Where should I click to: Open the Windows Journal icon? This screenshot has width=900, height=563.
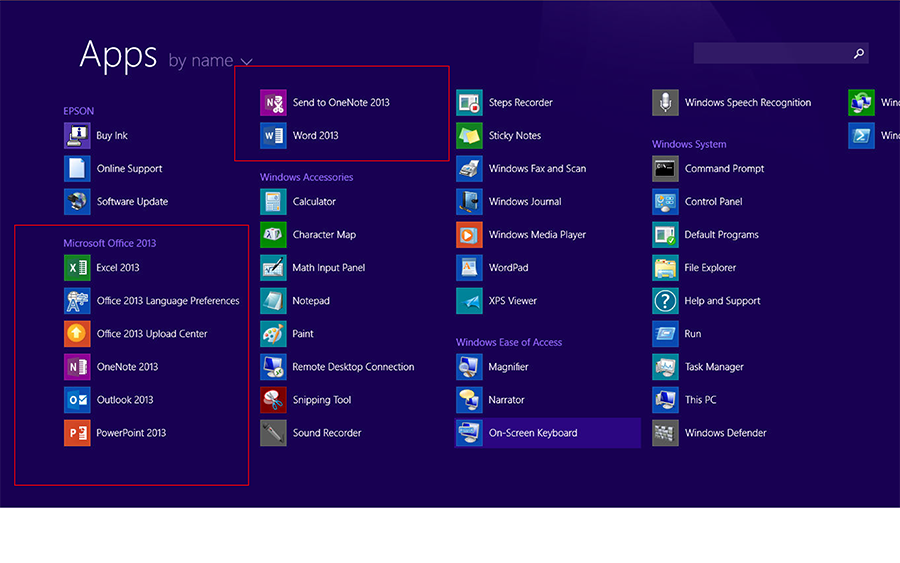coord(470,201)
